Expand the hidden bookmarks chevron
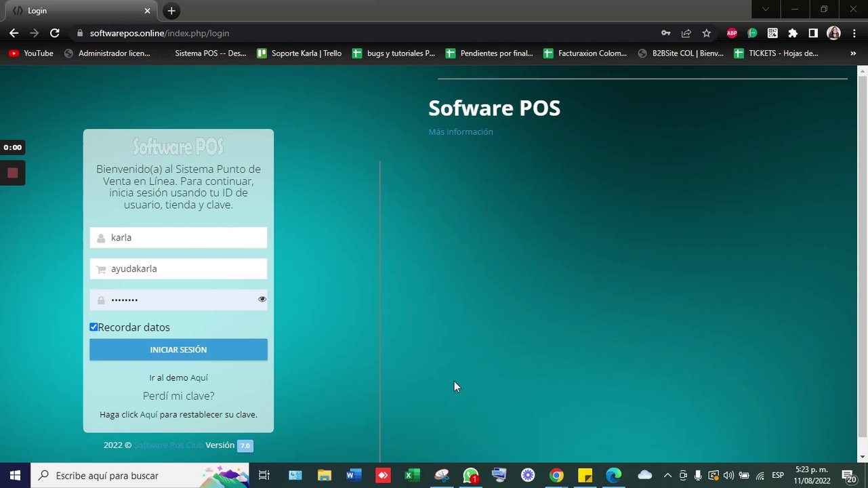 coord(853,54)
